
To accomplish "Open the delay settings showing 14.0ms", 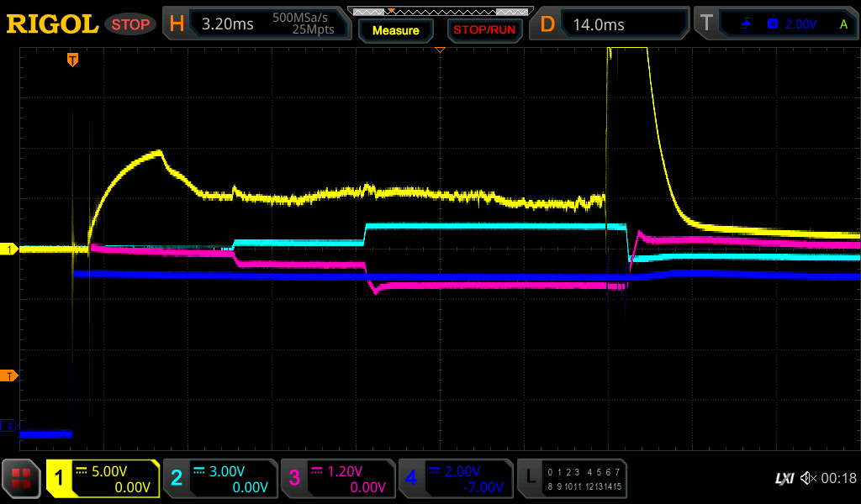I will (610, 24).
